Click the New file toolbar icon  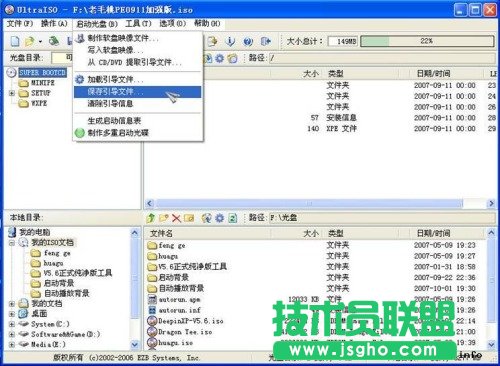coord(15,41)
